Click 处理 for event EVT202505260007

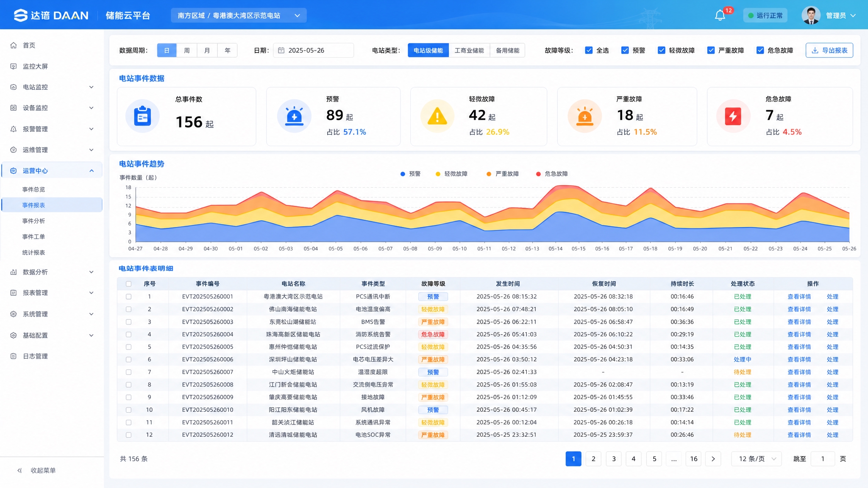tap(832, 372)
